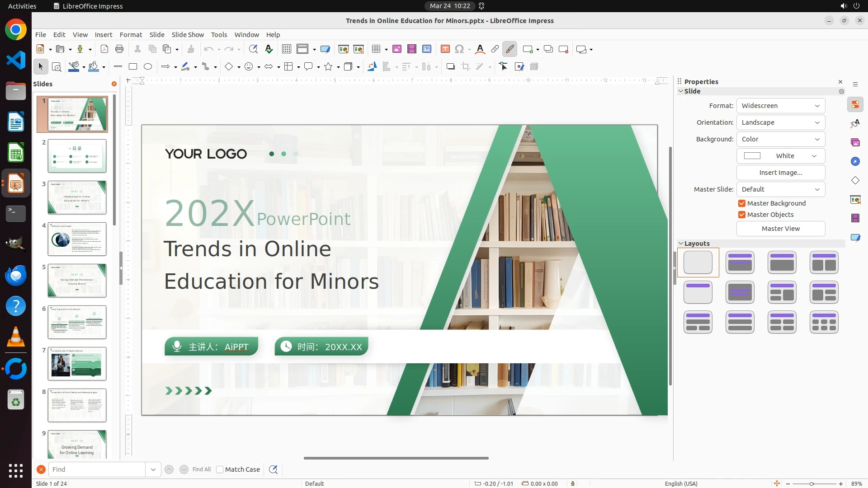868x488 pixels.
Task: Open the Slide Show menu
Action: pos(187,35)
